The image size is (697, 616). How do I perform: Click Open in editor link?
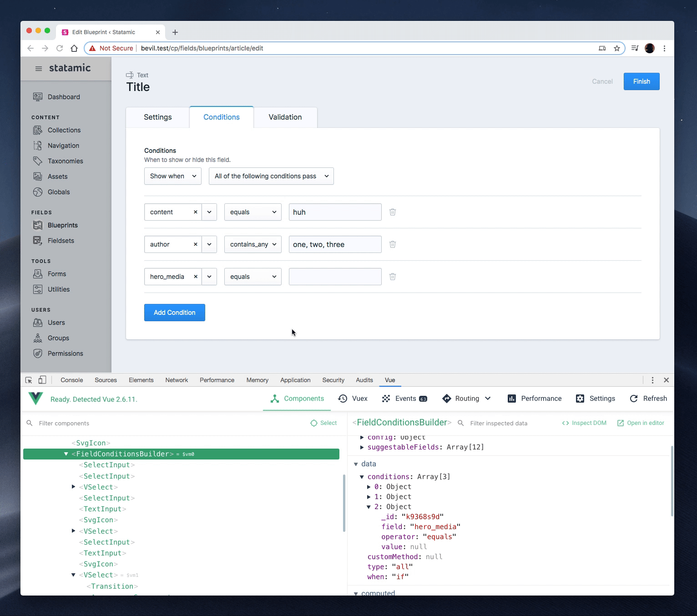coord(641,423)
